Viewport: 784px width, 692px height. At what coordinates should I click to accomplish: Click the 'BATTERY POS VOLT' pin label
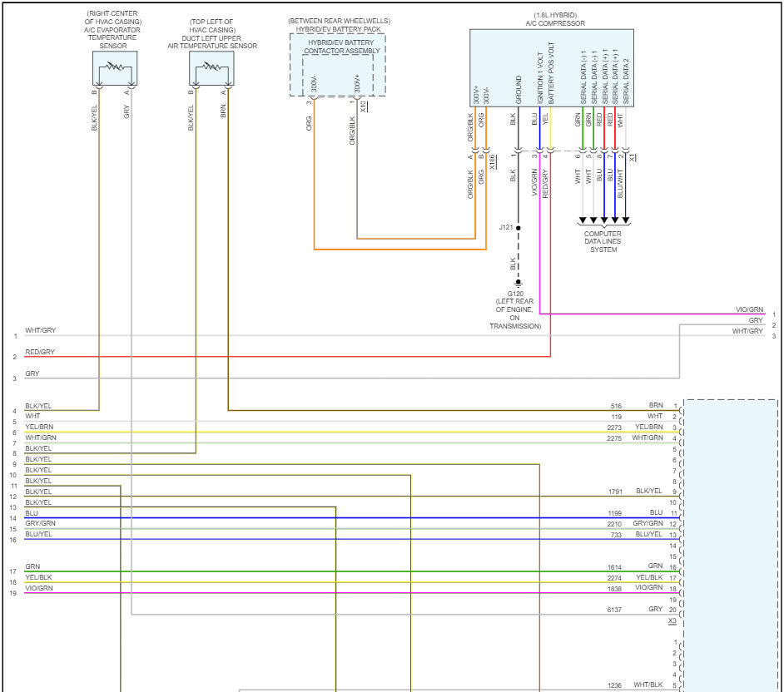pos(551,73)
